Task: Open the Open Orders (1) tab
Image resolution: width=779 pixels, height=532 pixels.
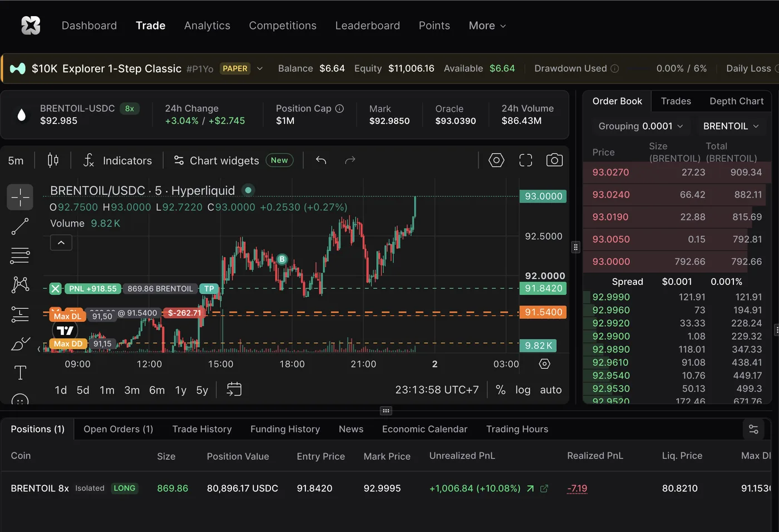Action: pyautogui.click(x=119, y=429)
